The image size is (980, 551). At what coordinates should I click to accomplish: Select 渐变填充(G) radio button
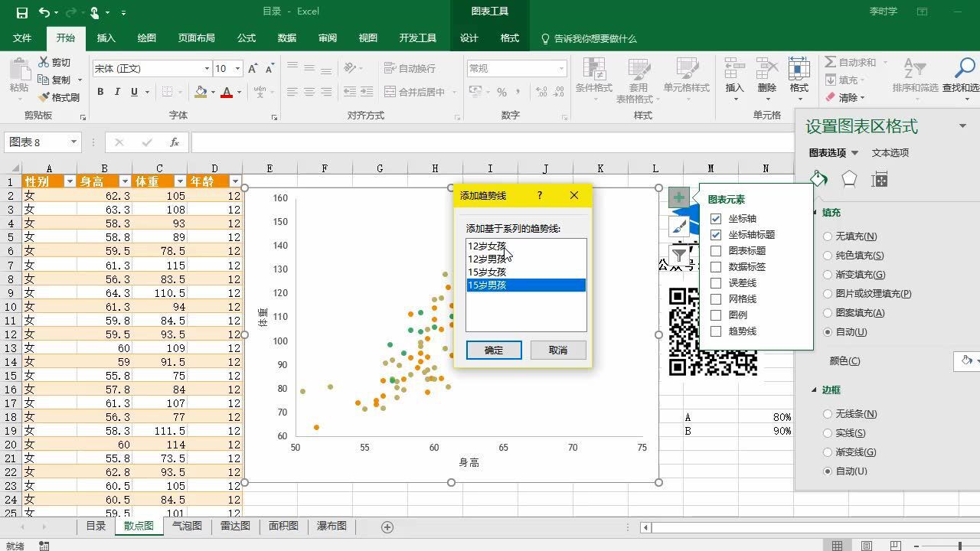click(x=828, y=275)
